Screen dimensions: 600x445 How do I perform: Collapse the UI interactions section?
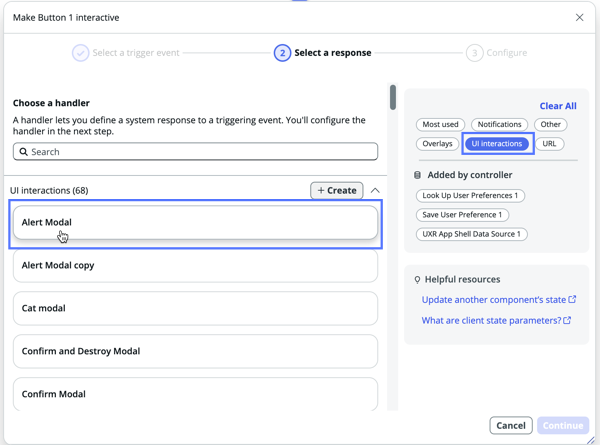(375, 190)
